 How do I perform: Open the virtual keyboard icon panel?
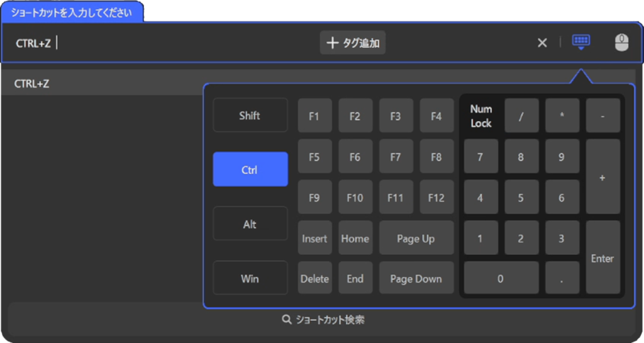pyautogui.click(x=580, y=42)
